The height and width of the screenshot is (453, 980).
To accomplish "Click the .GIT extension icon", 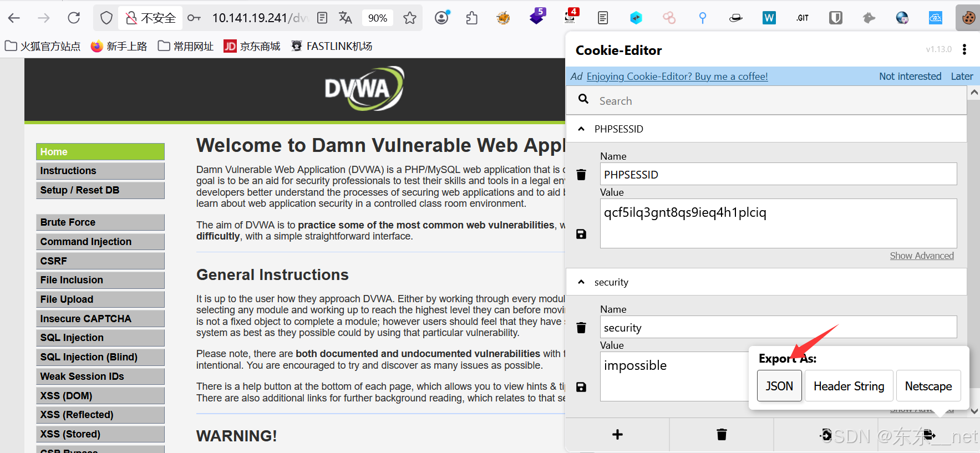I will pos(803,18).
